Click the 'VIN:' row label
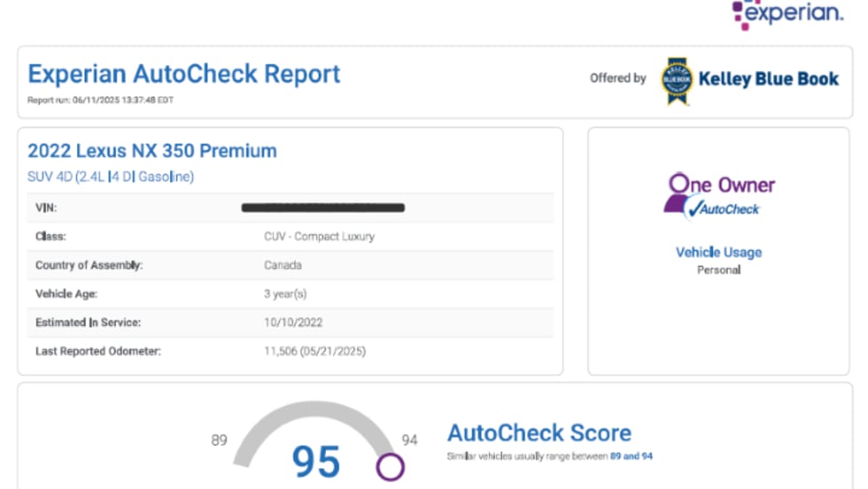868x489 pixels. [x=46, y=207]
